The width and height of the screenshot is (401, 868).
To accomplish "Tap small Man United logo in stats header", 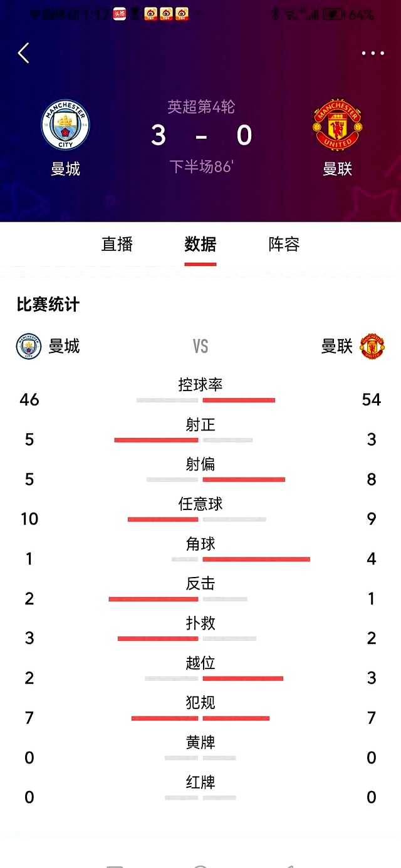I will click(372, 346).
